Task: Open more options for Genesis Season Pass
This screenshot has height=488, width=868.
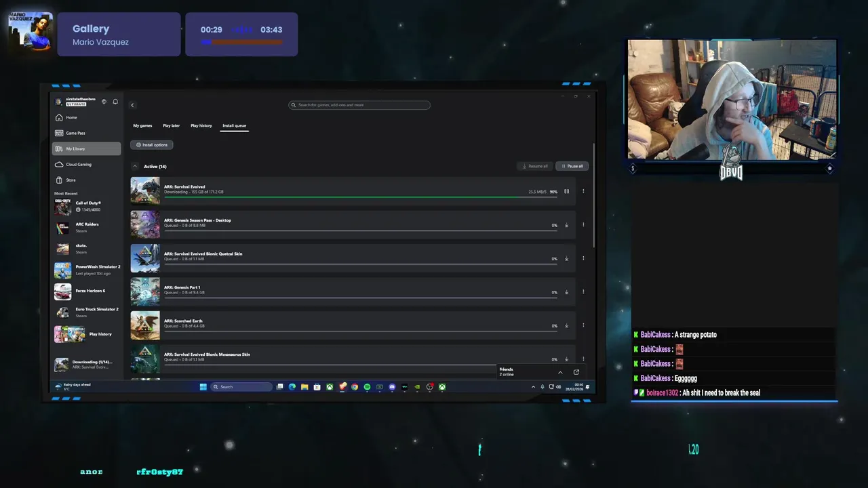Action: [x=583, y=225]
